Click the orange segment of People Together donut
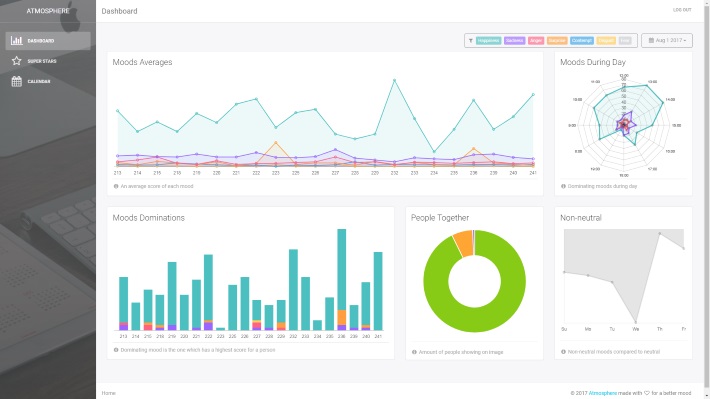710x399 pixels. coord(464,243)
